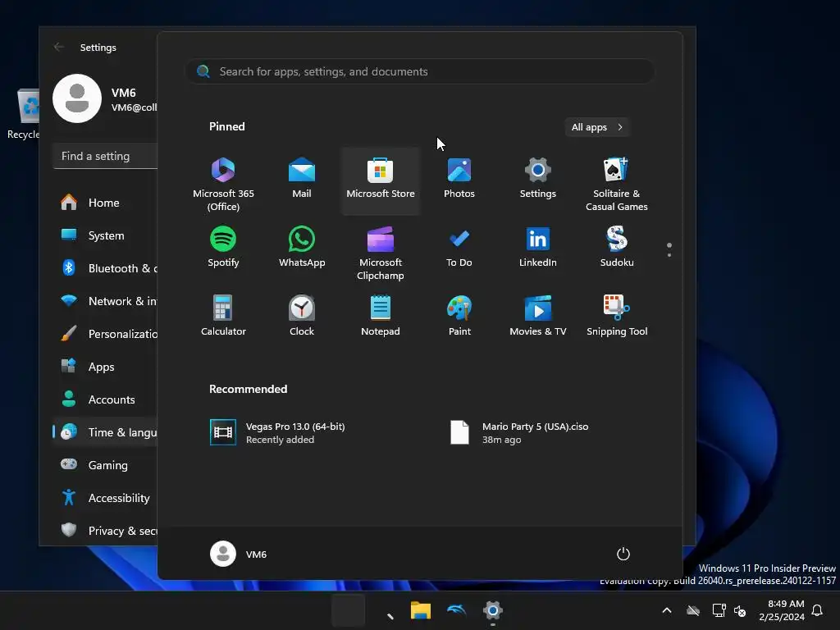Open File Explorer from the taskbar
The width and height of the screenshot is (840, 630).
pyautogui.click(x=421, y=610)
